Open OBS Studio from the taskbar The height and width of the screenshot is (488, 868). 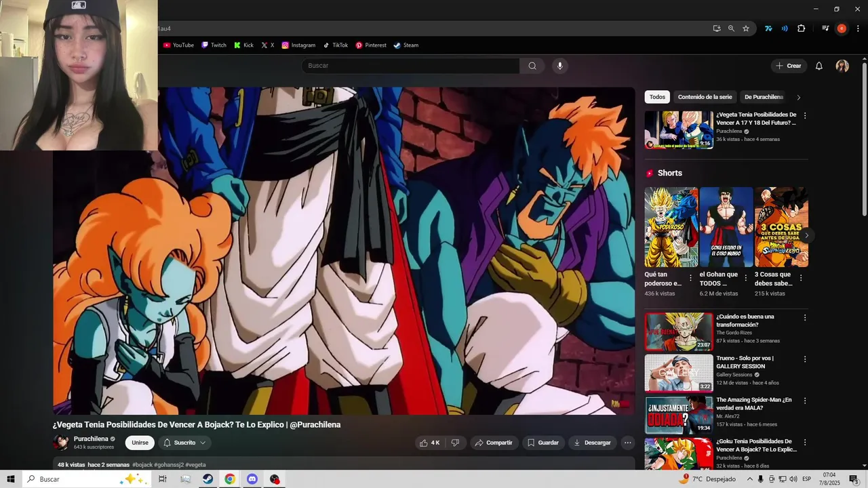[x=275, y=479]
